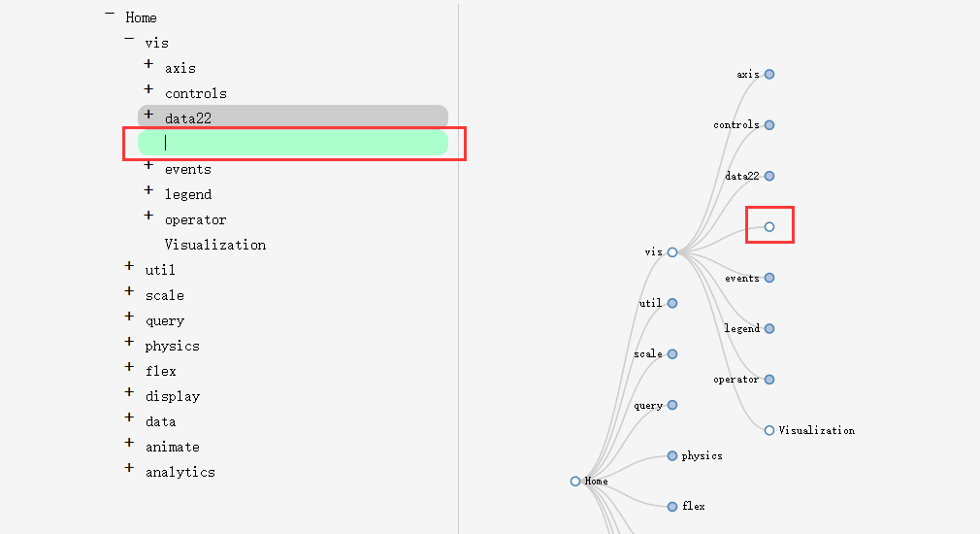Click the flex node circle in graph
Viewport: 980px width, 534px height.
tap(672, 507)
